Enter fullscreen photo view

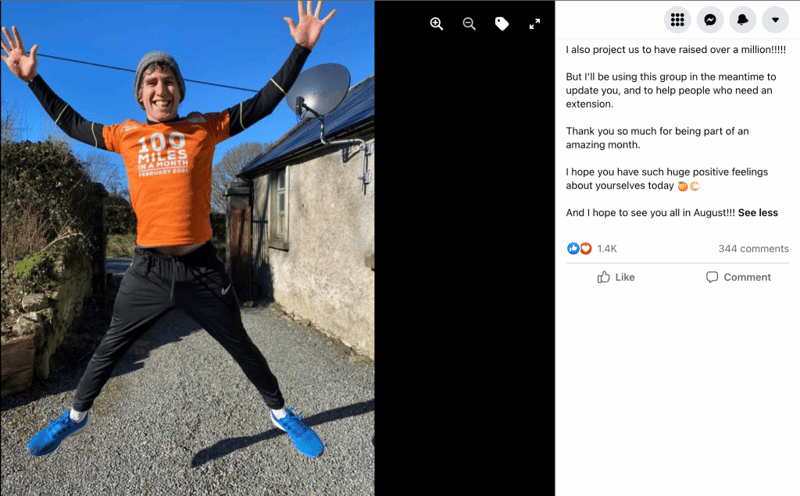coord(534,24)
